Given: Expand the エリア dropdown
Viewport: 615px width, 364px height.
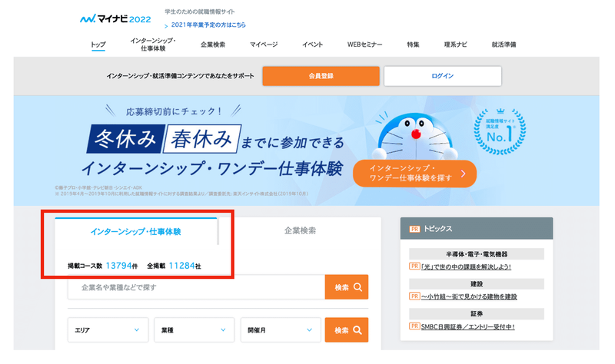Looking at the screenshot, I should 108,330.
